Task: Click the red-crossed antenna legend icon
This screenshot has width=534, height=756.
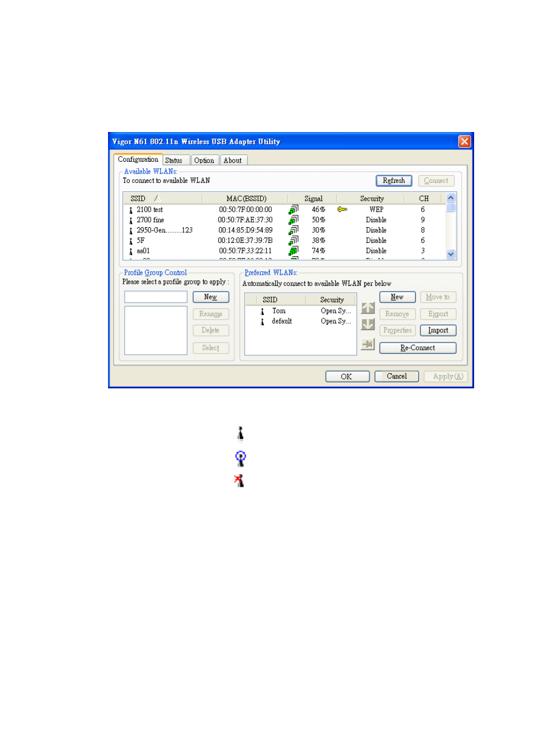Action: coord(239,481)
